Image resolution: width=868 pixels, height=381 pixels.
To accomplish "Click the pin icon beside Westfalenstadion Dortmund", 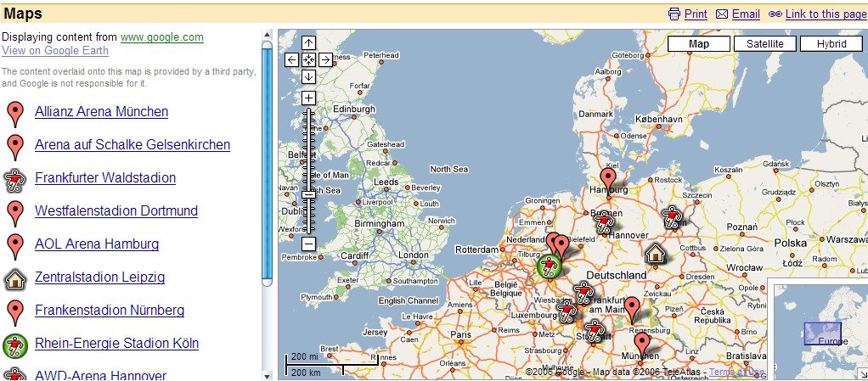I will (x=15, y=214).
